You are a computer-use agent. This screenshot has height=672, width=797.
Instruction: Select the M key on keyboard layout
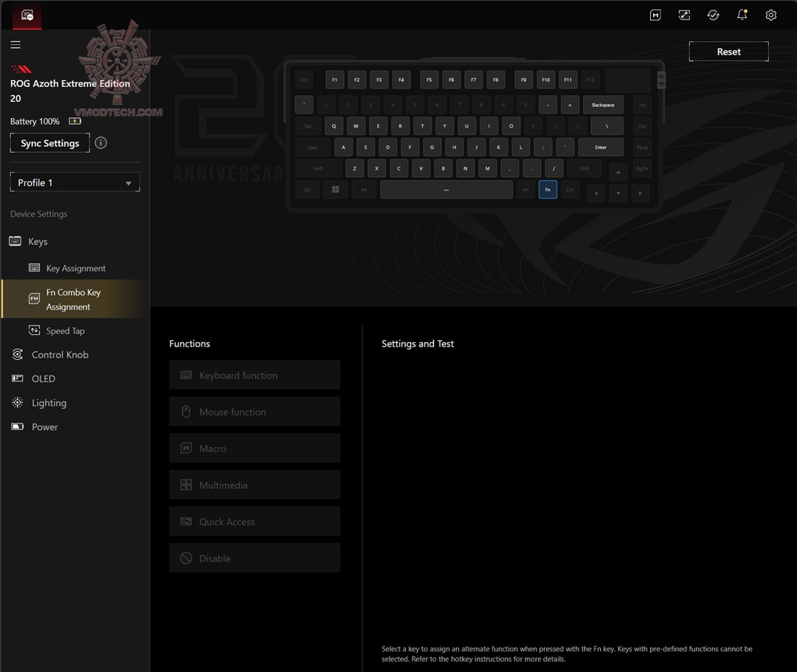(x=488, y=168)
